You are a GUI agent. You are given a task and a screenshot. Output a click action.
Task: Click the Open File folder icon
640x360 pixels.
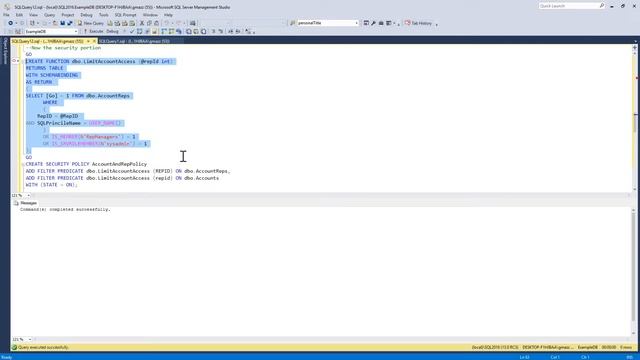[x=55, y=23]
